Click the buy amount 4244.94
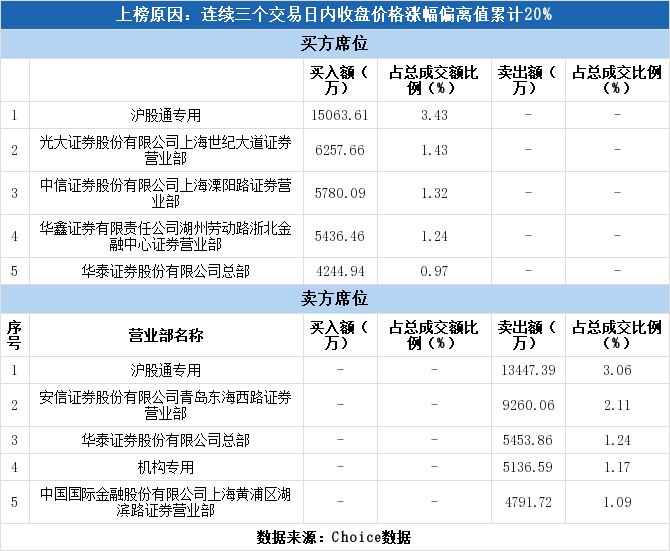 click(340, 271)
